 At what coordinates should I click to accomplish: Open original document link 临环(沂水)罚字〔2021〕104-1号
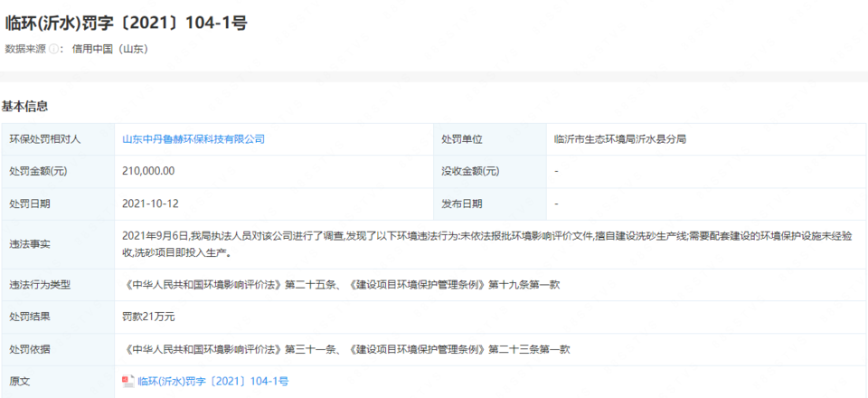[x=213, y=382]
